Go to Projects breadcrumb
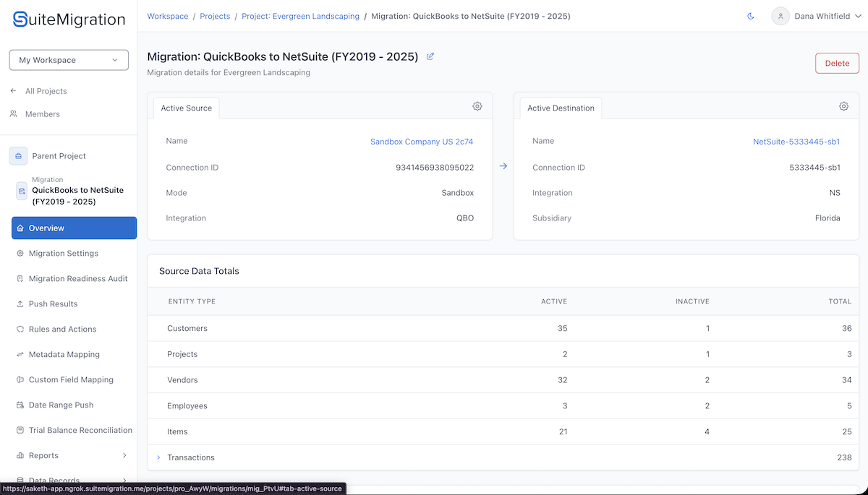This screenshot has height=495, width=868. 215,16
